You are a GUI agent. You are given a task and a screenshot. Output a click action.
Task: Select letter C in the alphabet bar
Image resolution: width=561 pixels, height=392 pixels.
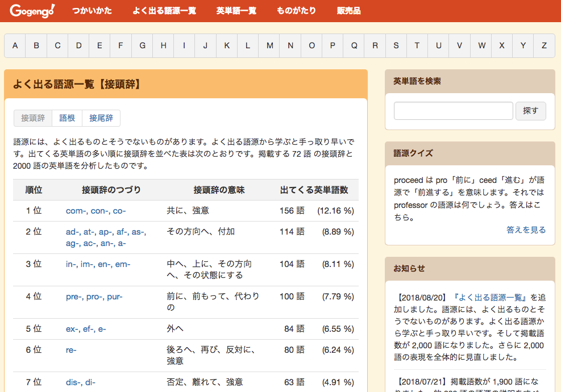57,46
